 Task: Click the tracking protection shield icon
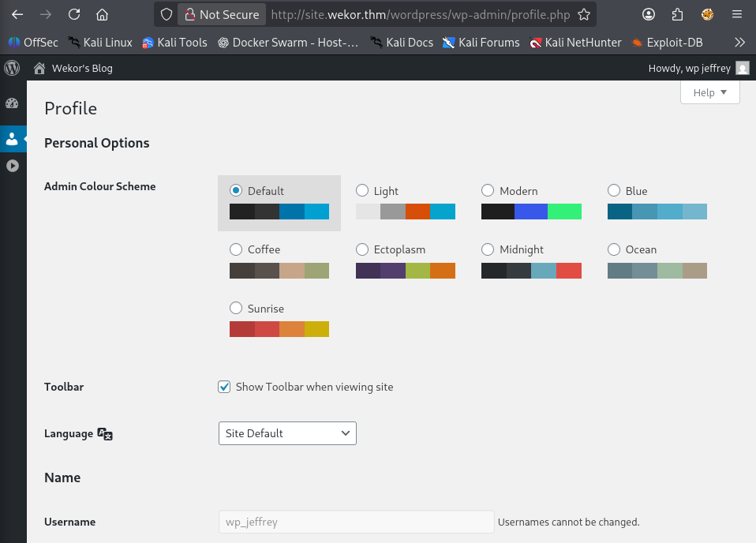tap(167, 14)
